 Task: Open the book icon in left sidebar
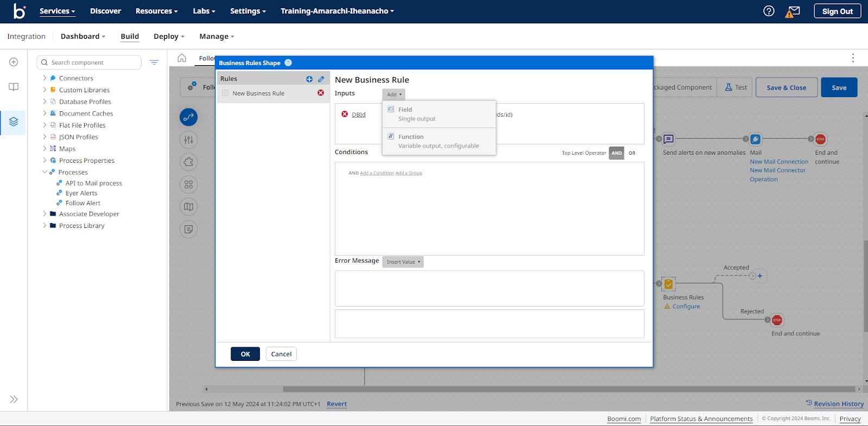click(x=14, y=87)
